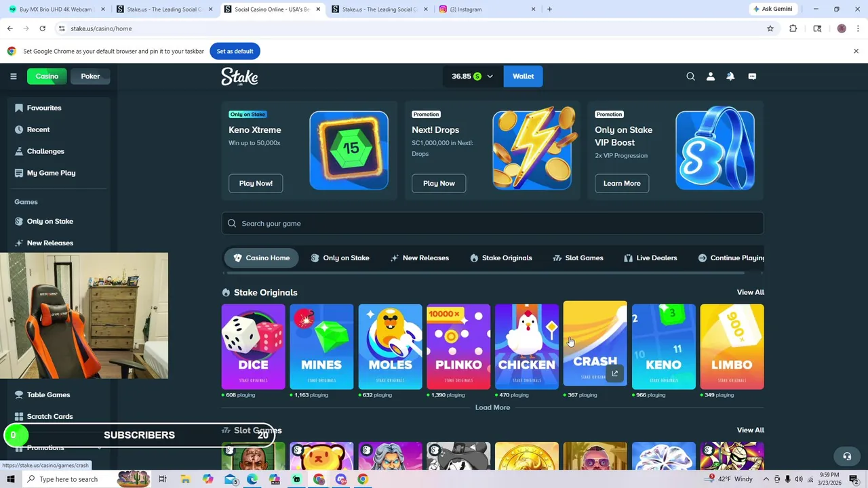Click Play Now! on Keno Xtreme
This screenshot has width=868, height=488.
point(256,183)
